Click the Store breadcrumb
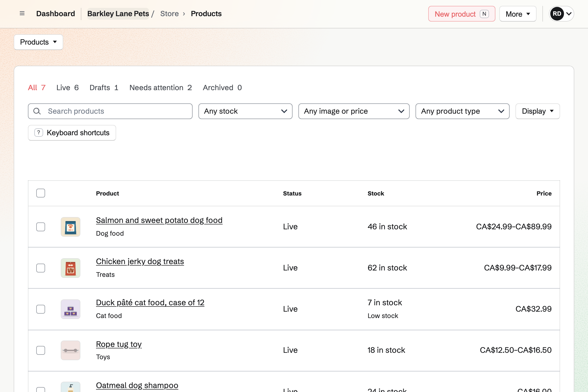The width and height of the screenshot is (588, 392). pos(170,13)
